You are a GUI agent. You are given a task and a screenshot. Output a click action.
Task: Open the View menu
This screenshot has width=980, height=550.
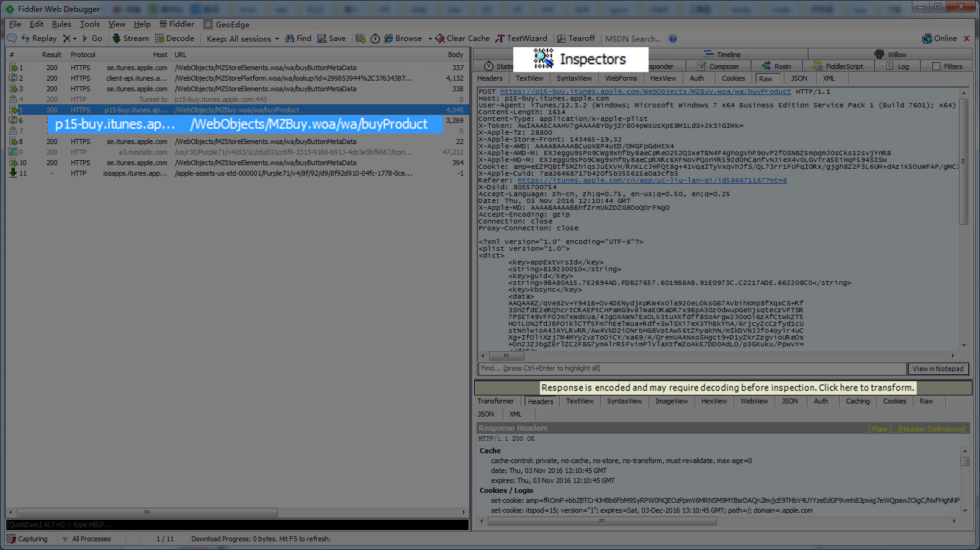pos(117,24)
